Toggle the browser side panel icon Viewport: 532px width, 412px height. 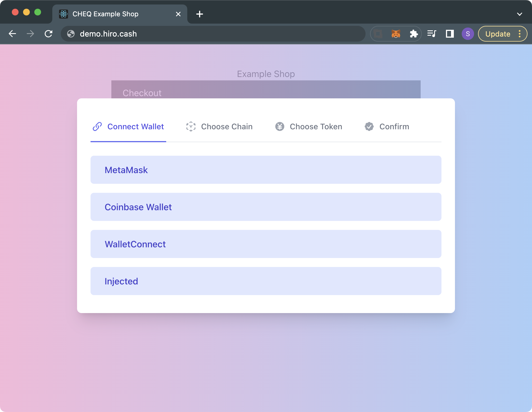coord(450,34)
